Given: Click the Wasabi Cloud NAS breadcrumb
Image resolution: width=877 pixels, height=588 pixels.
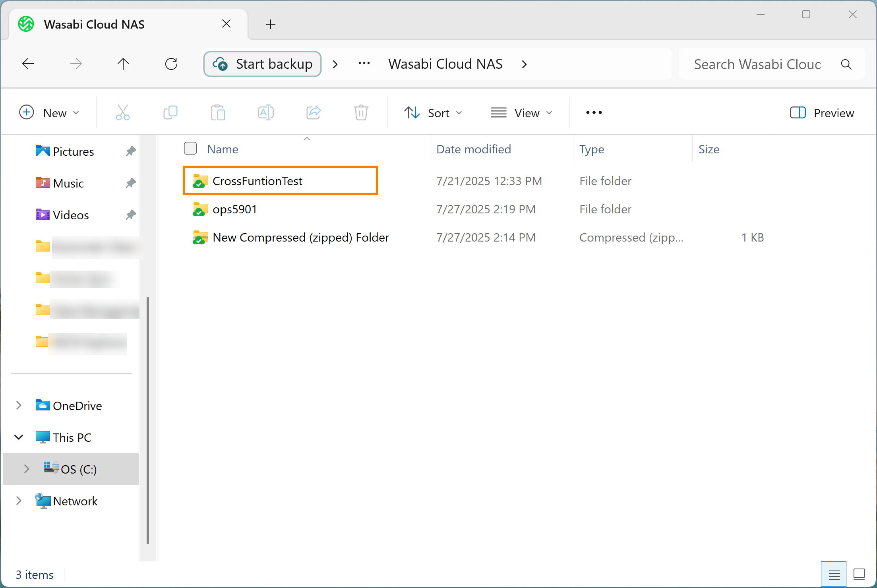Looking at the screenshot, I should tap(445, 64).
